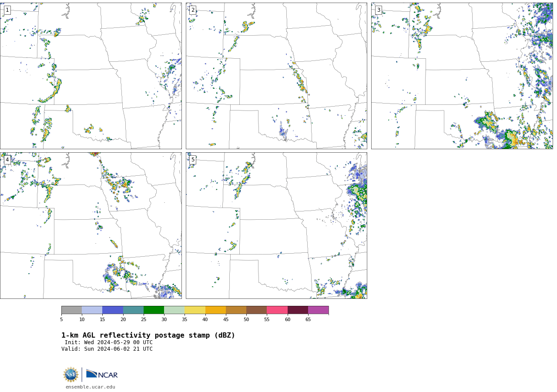Click the '1' label in the first panel
This screenshot has width=557, height=392.
[7, 10]
